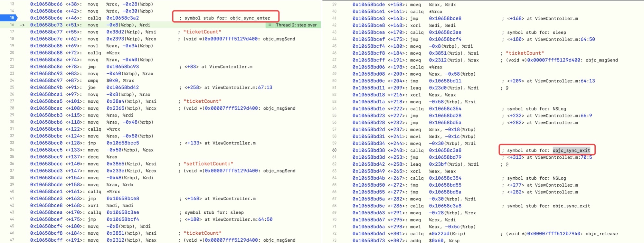Click address 0x10658bd6d in right pane
The height and width of the screenshot is (243, 644).
369,234
